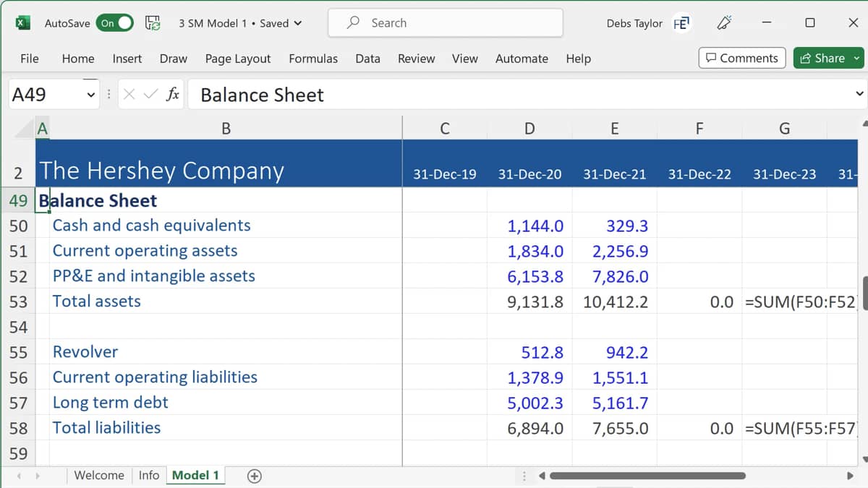
Task: Click cell value 2,256.9
Action: (620, 251)
